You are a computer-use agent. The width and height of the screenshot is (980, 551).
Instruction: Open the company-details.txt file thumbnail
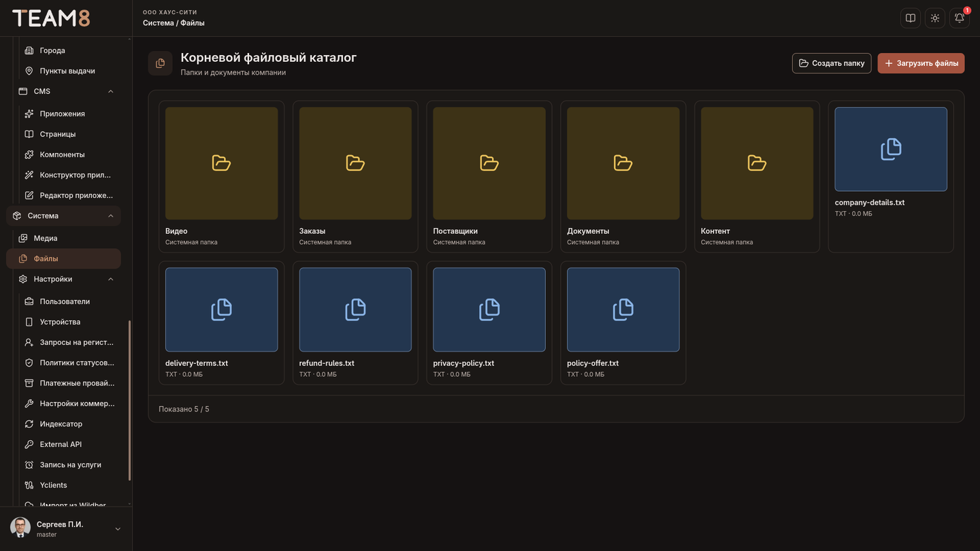pyautogui.click(x=891, y=149)
